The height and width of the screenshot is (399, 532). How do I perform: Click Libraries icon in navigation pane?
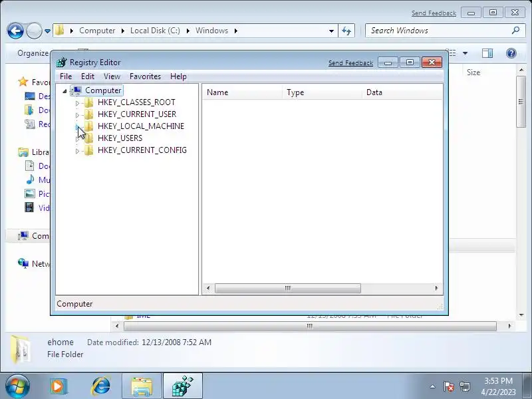23,152
